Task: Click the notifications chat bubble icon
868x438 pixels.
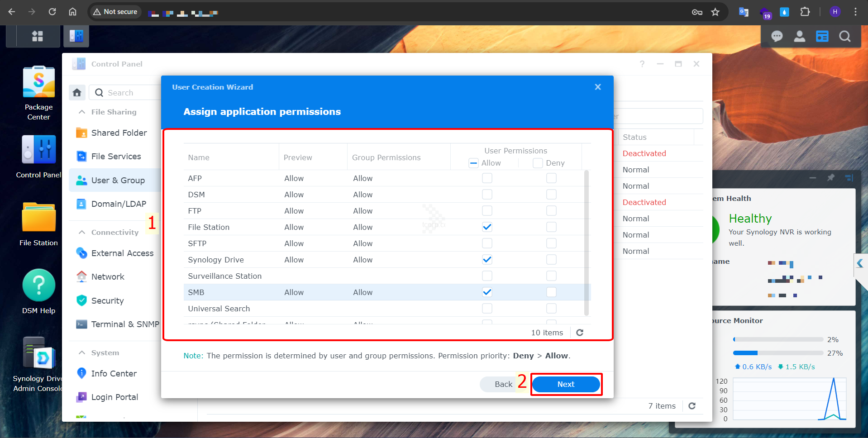Action: tap(777, 36)
